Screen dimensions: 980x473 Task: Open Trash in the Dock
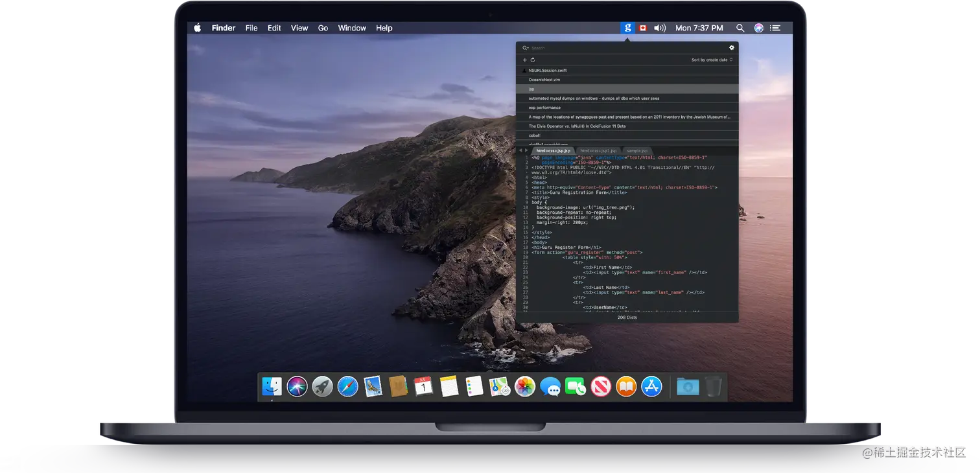[x=713, y=387]
